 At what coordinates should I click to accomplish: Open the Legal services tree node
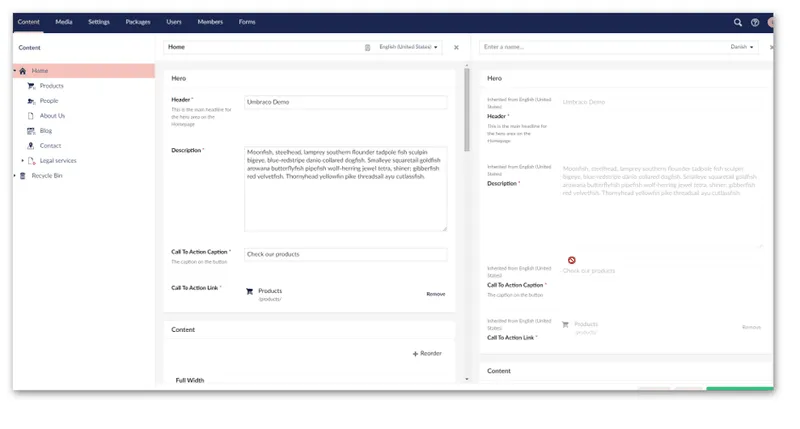[x=58, y=161]
